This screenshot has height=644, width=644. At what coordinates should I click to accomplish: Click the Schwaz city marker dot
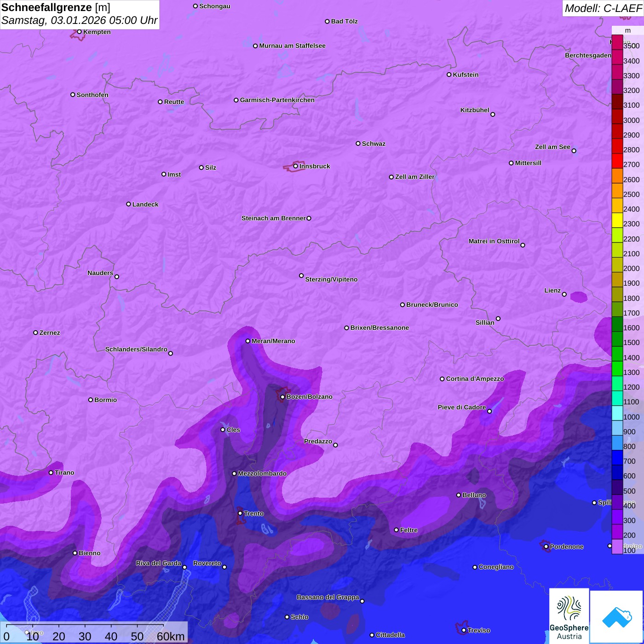tap(358, 144)
